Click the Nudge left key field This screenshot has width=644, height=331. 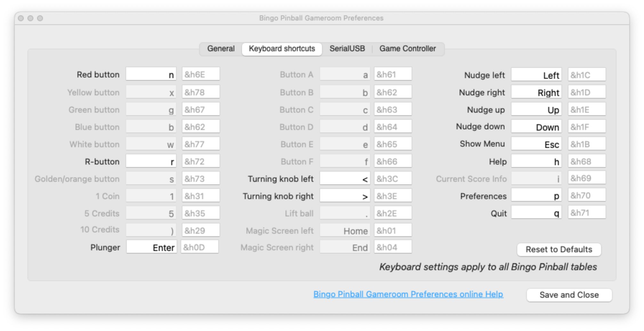(x=536, y=75)
